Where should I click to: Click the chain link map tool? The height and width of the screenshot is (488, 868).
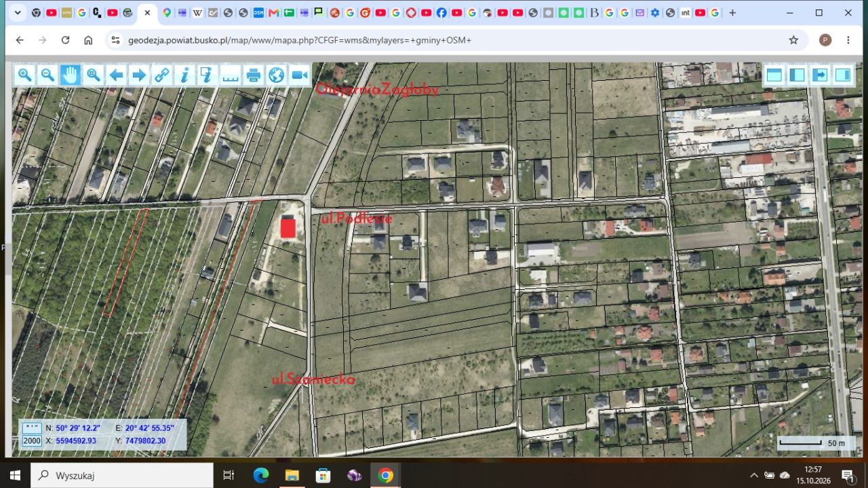[x=162, y=75]
